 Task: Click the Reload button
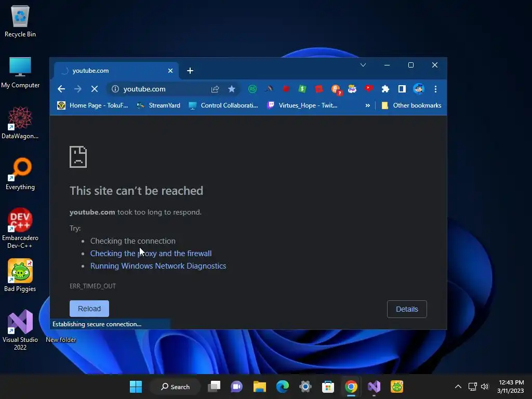pyautogui.click(x=89, y=309)
